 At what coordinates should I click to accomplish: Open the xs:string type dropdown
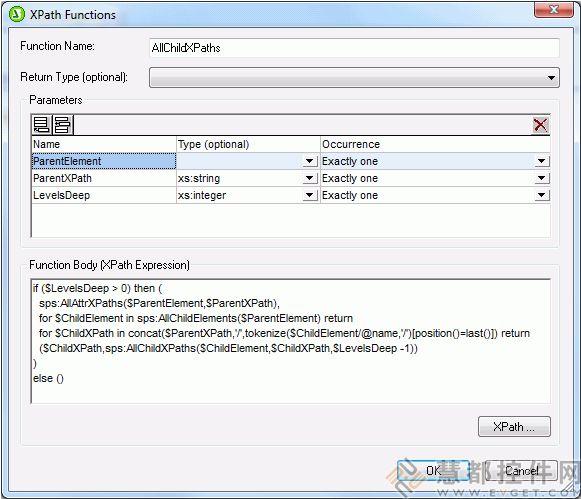click(309, 178)
